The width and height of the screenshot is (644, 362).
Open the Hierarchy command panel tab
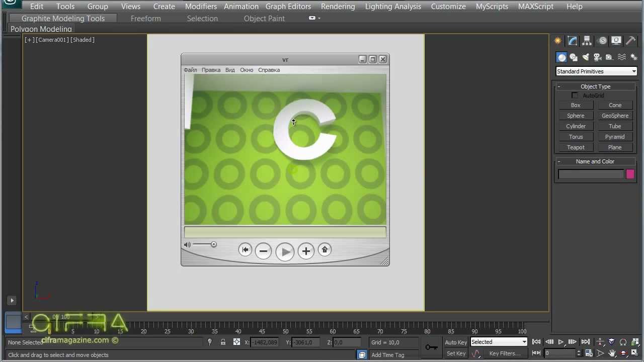click(587, 41)
